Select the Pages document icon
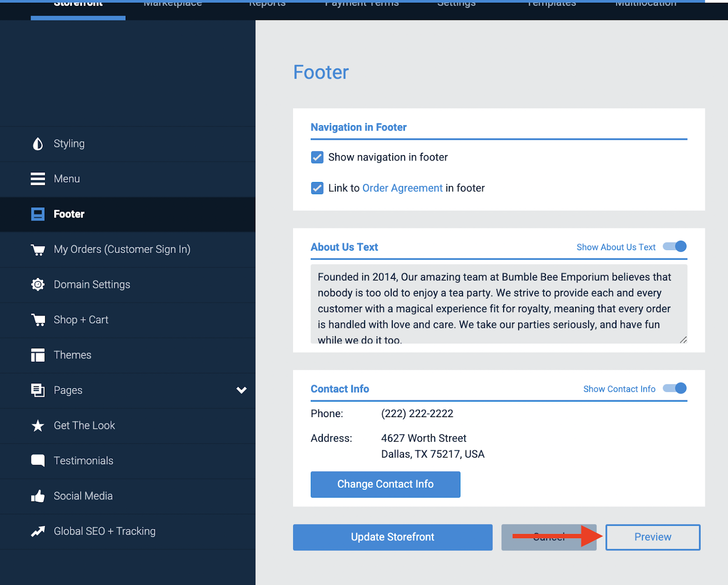The width and height of the screenshot is (728, 585). pos(38,390)
